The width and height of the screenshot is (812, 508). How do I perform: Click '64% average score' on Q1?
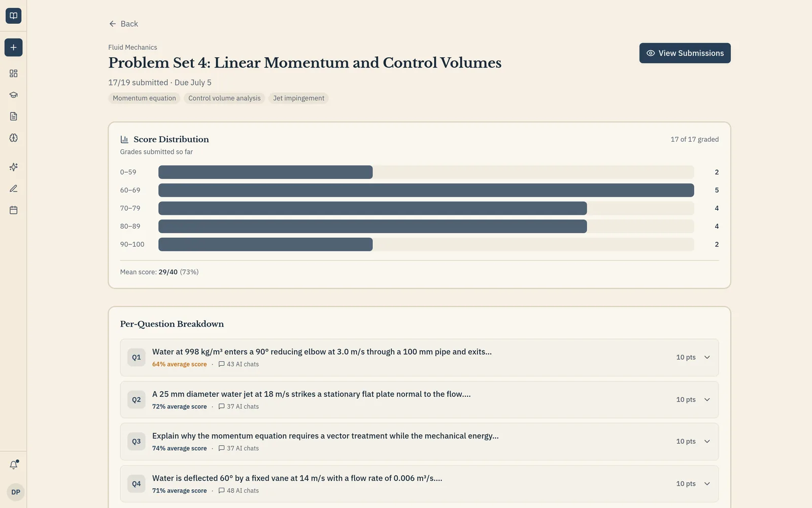click(180, 364)
